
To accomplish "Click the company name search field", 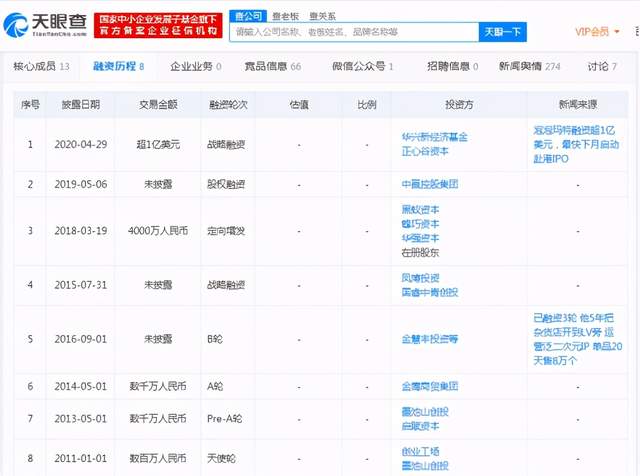I will 354,32.
